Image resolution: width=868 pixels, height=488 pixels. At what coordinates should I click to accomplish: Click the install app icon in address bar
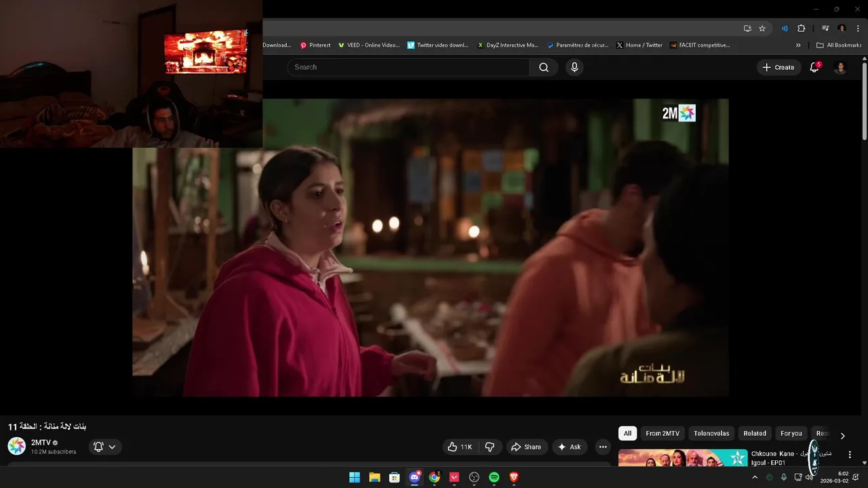click(x=747, y=28)
